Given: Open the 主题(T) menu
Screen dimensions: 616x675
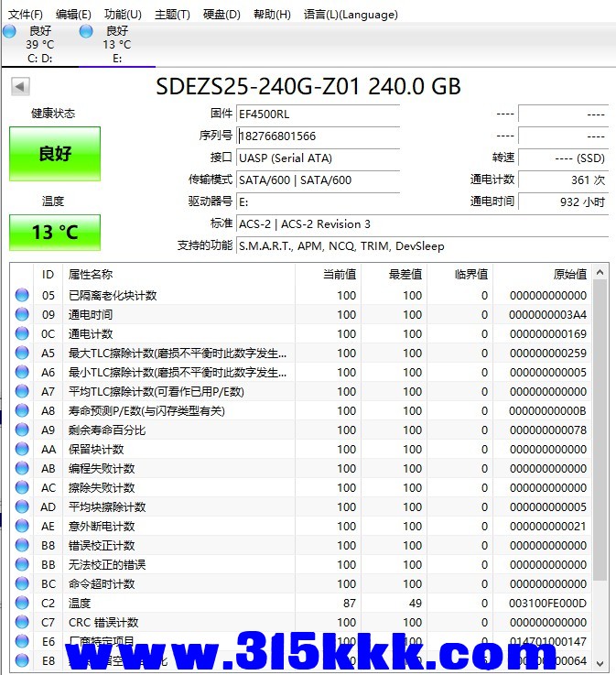Looking at the screenshot, I should pyautogui.click(x=172, y=15).
